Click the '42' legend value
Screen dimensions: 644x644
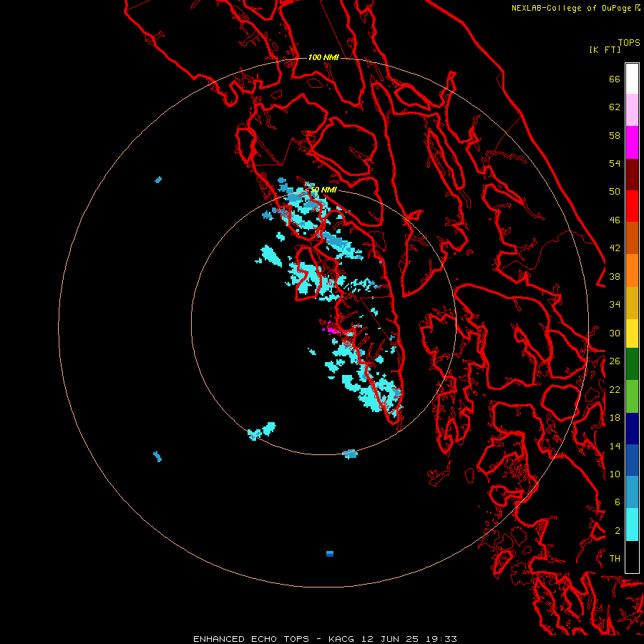[x=615, y=248]
